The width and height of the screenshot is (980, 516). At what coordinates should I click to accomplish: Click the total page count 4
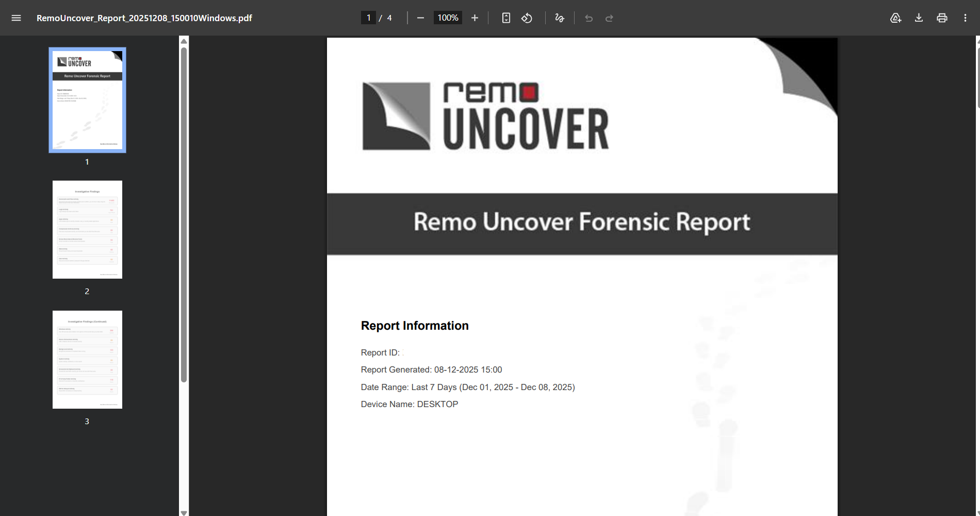pos(389,18)
